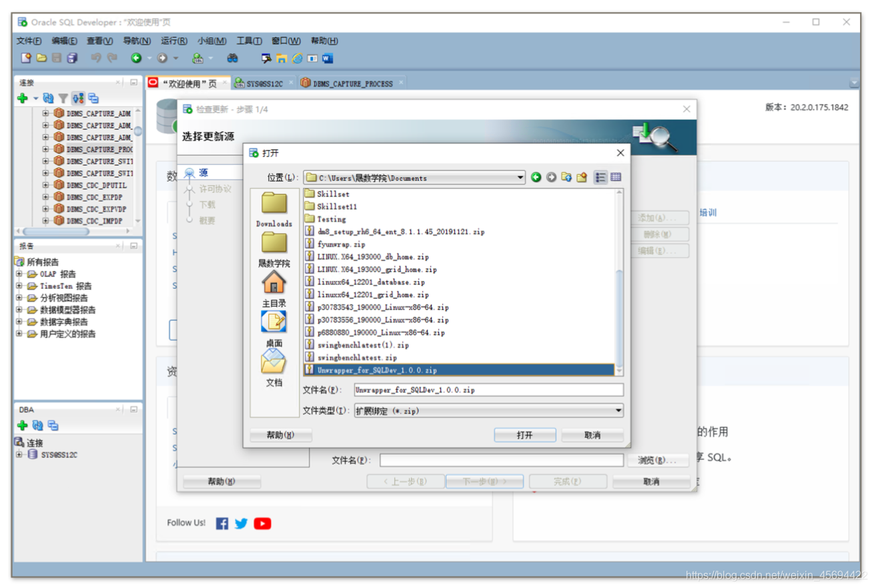Open the 工具(T) menu
Screen dimensions: 874x588
pyautogui.click(x=249, y=41)
